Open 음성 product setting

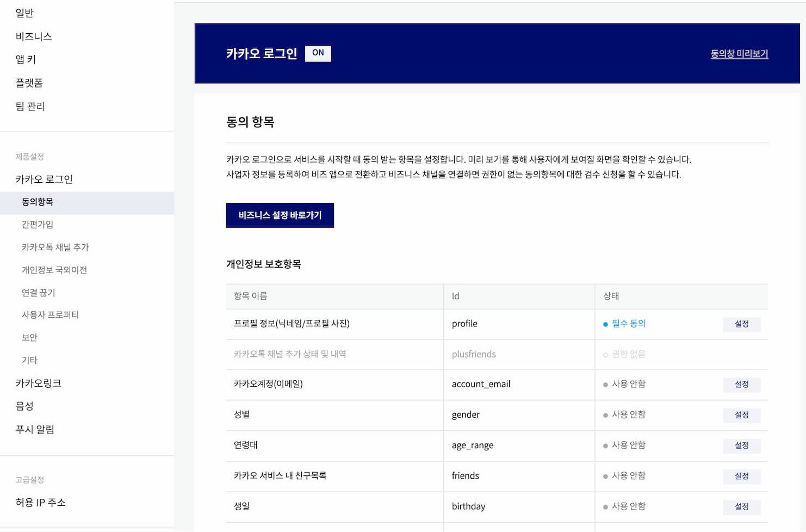point(24,406)
